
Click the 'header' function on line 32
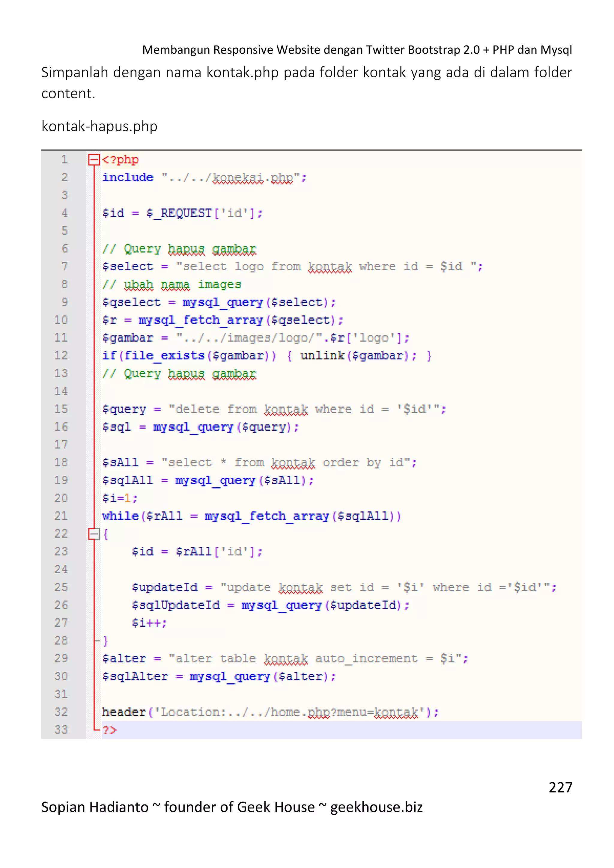[124, 712]
